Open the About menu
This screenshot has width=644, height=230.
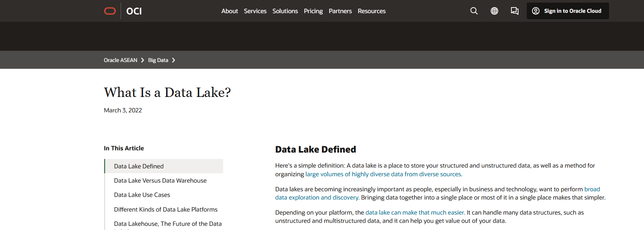click(229, 11)
